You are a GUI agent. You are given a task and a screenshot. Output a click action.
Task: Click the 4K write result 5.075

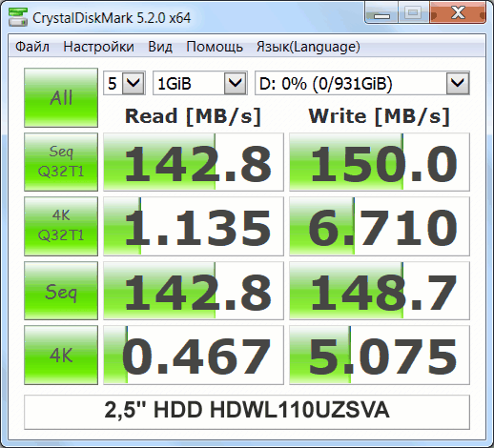[380, 355]
